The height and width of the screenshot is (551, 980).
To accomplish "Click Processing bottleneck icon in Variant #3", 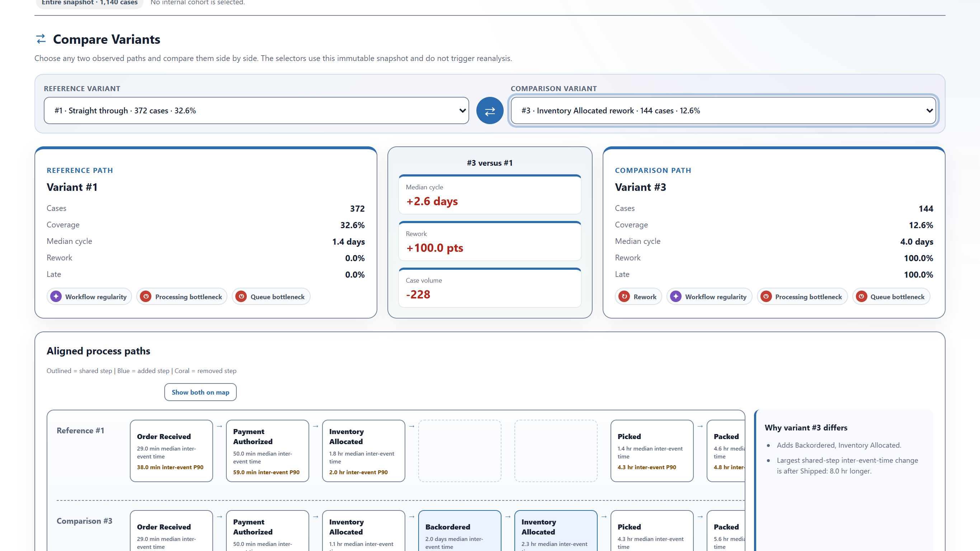I will 766,296.
